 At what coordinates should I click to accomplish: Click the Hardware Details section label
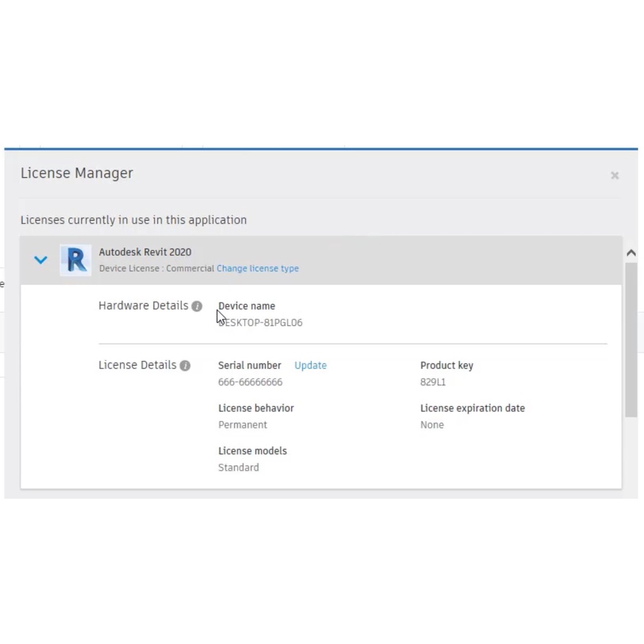[143, 306]
